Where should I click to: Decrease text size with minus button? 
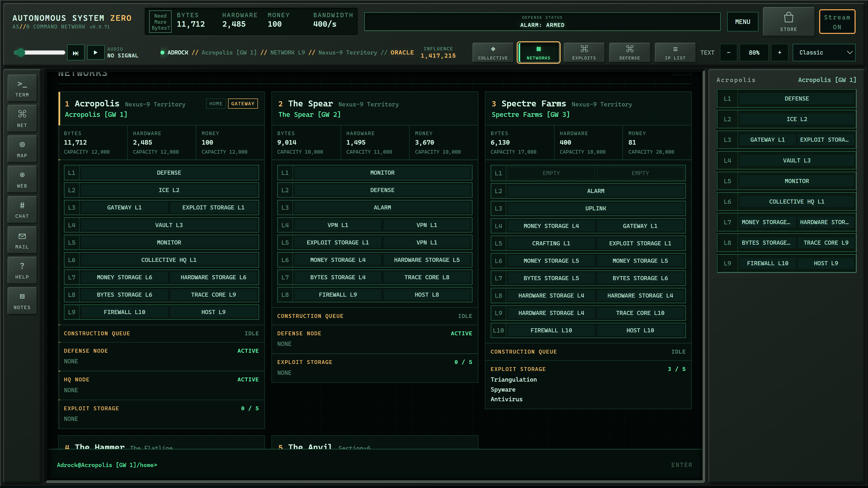[x=729, y=53]
